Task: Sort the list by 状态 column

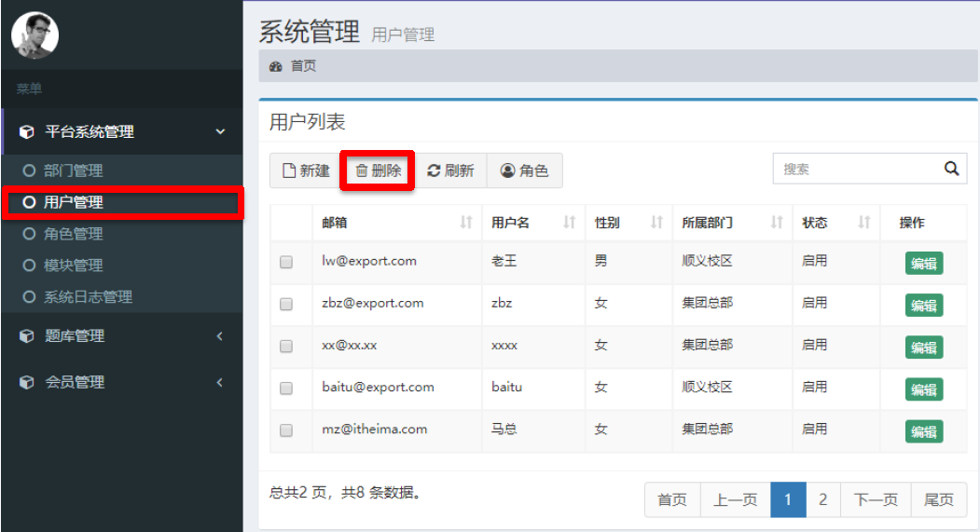Action: click(x=863, y=224)
